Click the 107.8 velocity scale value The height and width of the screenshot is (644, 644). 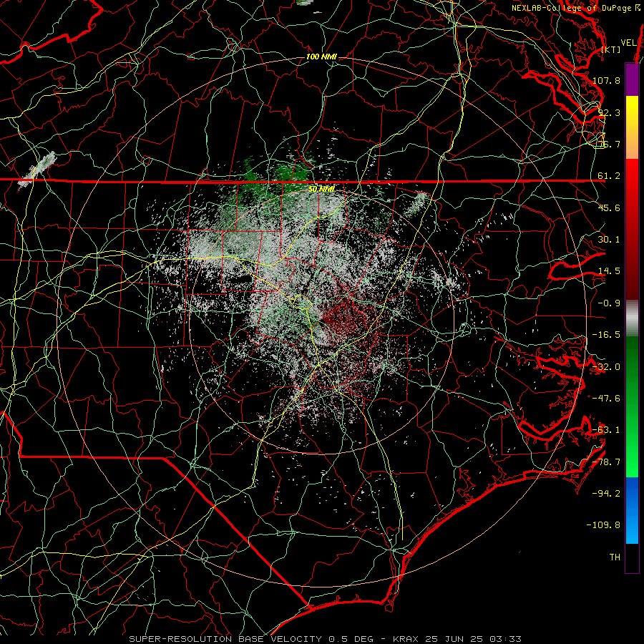(x=606, y=80)
